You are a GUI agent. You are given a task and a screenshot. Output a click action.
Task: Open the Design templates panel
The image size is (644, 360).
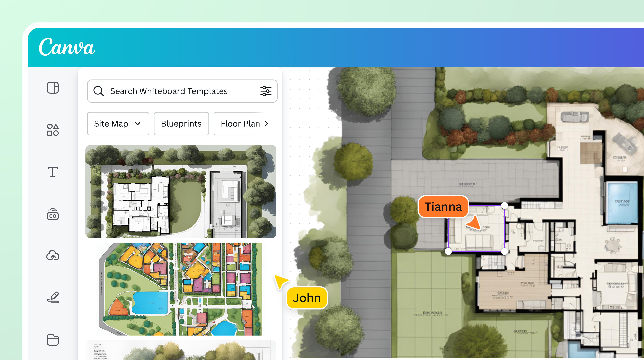53,88
